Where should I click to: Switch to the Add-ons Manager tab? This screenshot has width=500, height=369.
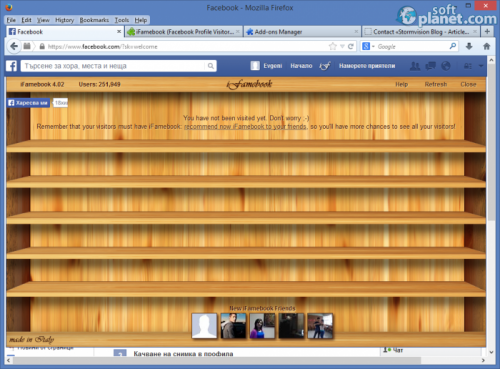(302, 32)
